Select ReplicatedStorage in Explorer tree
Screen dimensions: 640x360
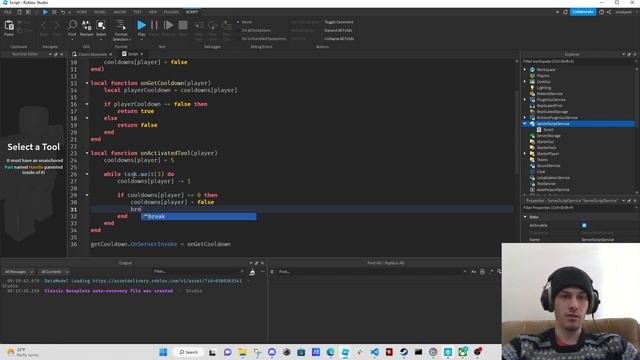[x=552, y=111]
